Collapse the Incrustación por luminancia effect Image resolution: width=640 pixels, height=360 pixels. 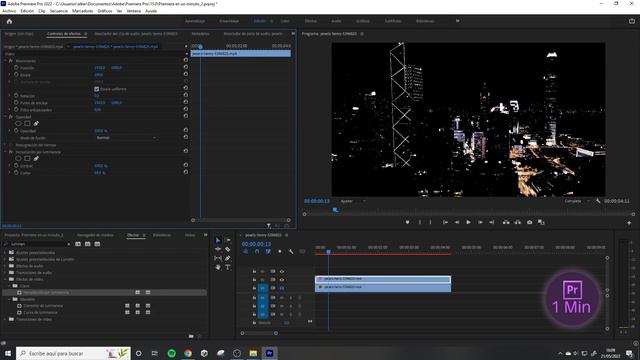(x=6, y=152)
